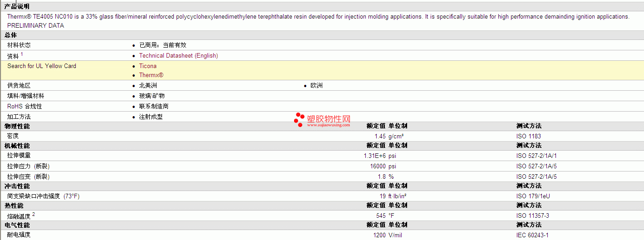644x240 pixels.
Task: Select the 总体 section header
Action: click(11, 35)
